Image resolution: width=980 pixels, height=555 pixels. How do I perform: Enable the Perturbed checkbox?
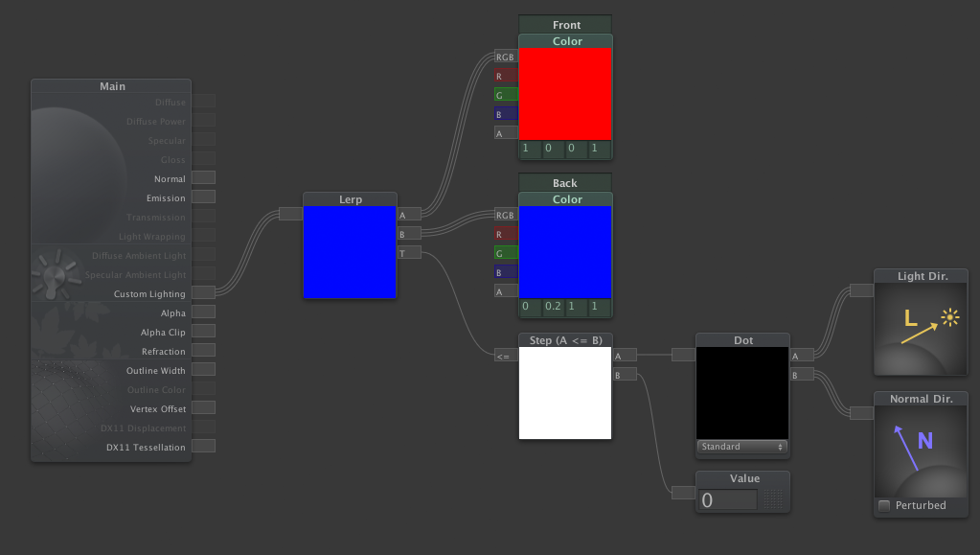(884, 505)
